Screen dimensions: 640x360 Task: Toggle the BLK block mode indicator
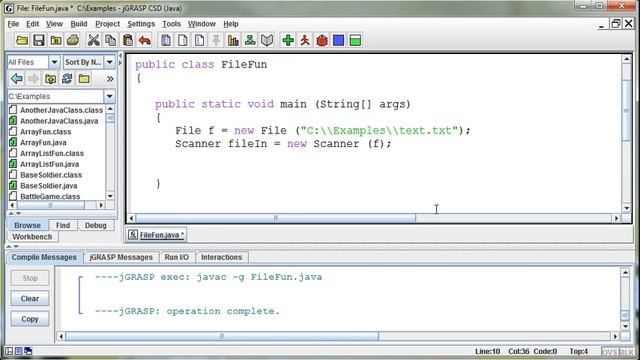(x=627, y=351)
